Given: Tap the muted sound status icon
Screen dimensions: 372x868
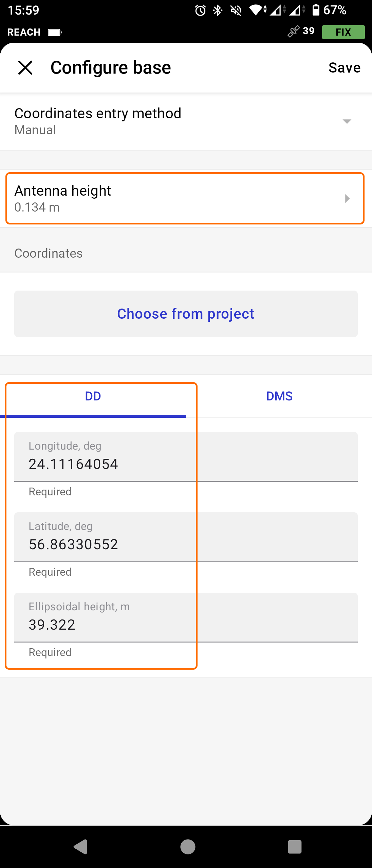Looking at the screenshot, I should 236,11.
